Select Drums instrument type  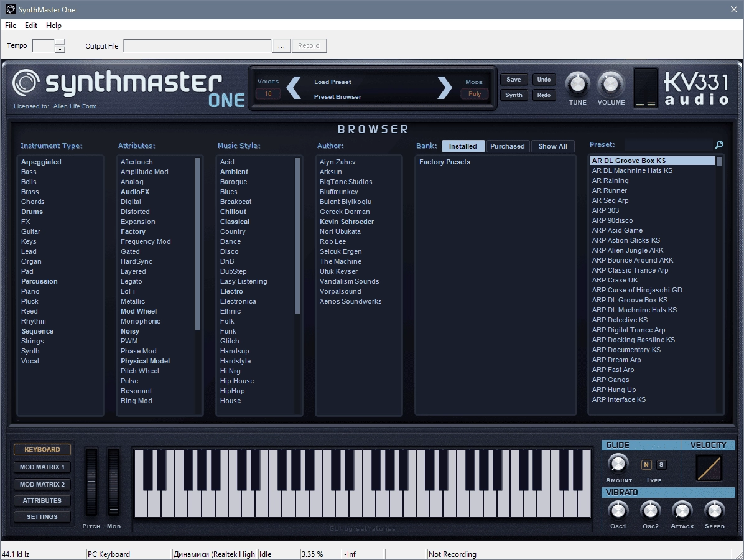pos(32,212)
